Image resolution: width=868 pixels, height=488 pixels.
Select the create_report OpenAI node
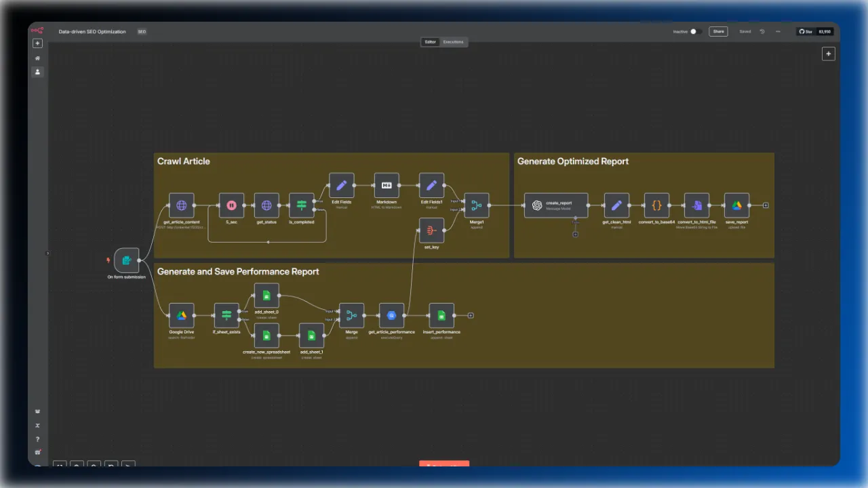[556, 205]
